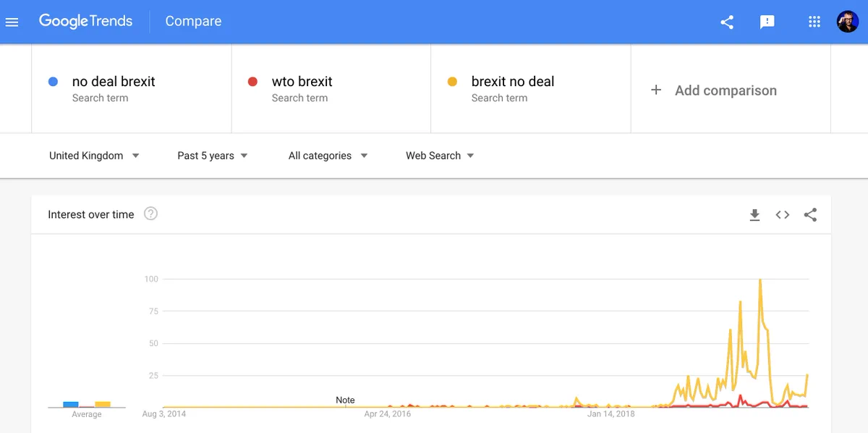Open the Past 5 years dropdown
Image resolution: width=868 pixels, height=433 pixels.
(213, 156)
